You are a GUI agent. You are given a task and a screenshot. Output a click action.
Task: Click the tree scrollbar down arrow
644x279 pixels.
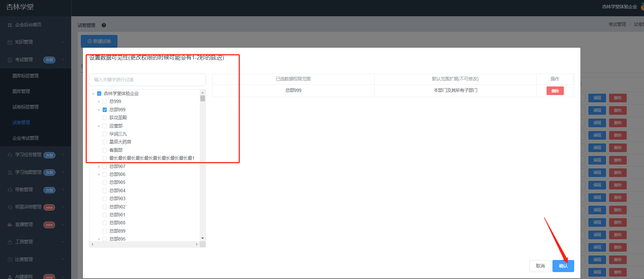(x=203, y=238)
